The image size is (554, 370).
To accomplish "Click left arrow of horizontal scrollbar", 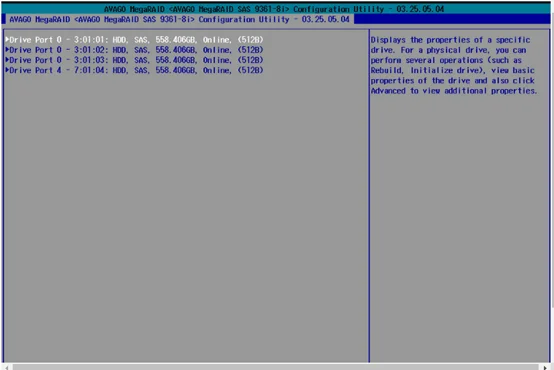I will tap(7, 368).
